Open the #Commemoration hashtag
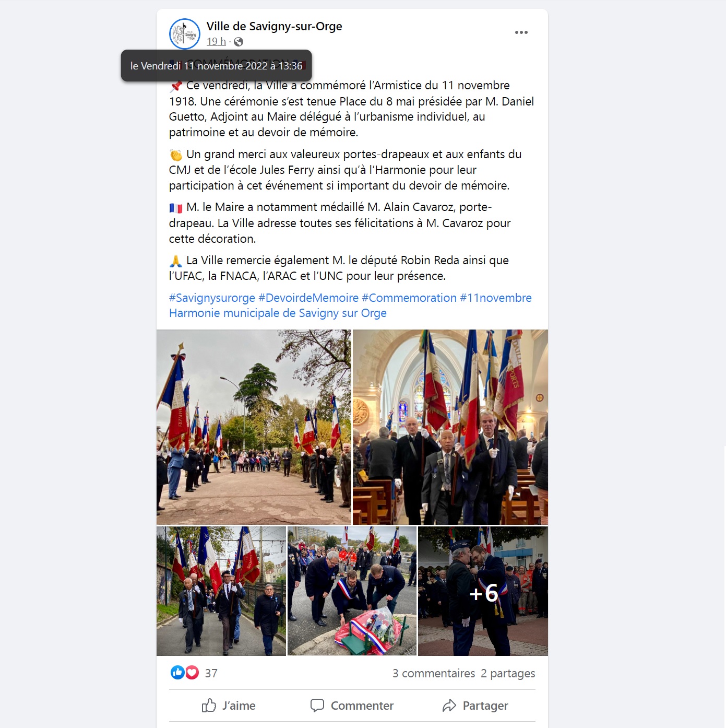Screen dimensions: 726x728 coord(409,298)
